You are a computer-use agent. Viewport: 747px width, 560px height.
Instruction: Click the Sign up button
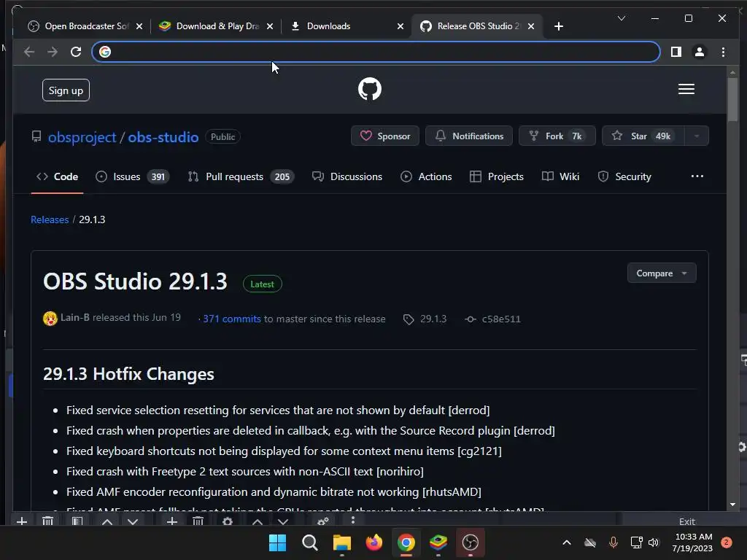point(66,90)
